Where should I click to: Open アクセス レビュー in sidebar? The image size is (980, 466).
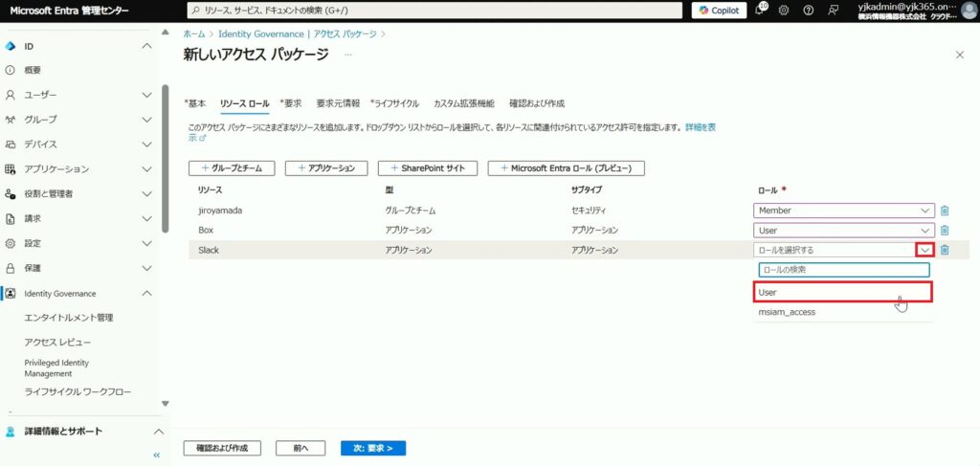[x=57, y=343]
